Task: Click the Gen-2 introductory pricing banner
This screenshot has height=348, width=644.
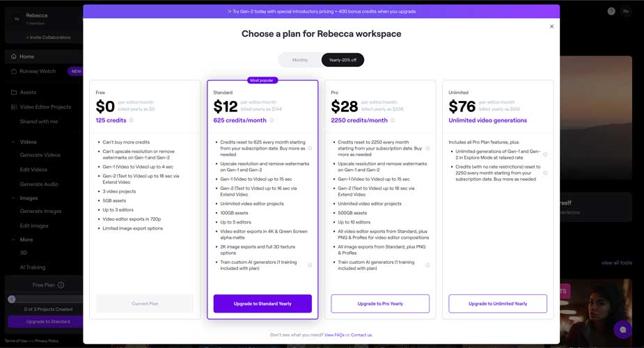Action: tap(321, 12)
